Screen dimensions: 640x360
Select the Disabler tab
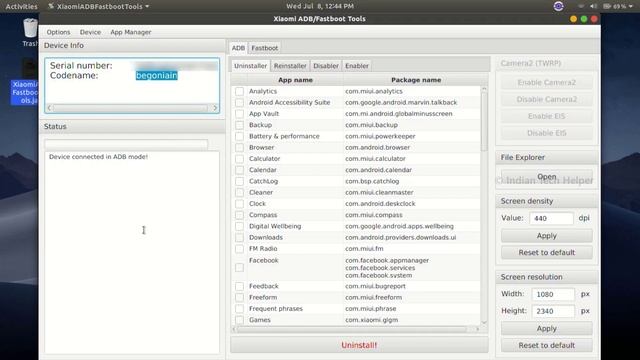[326, 66]
